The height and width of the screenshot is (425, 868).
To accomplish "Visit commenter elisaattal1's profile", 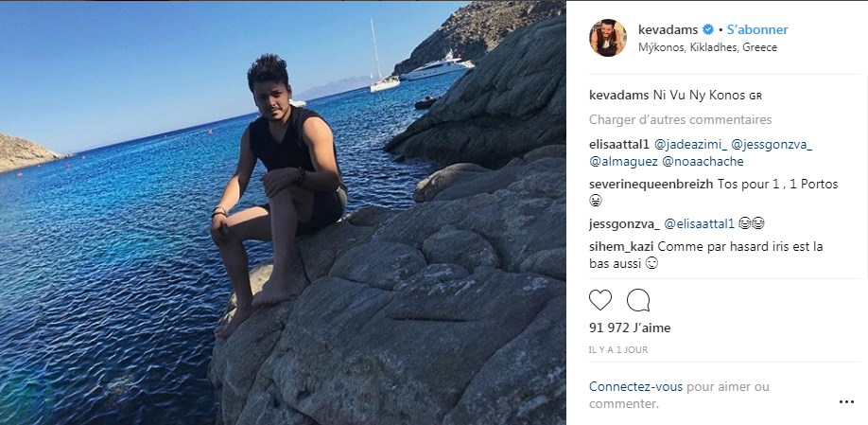I will pos(619,145).
